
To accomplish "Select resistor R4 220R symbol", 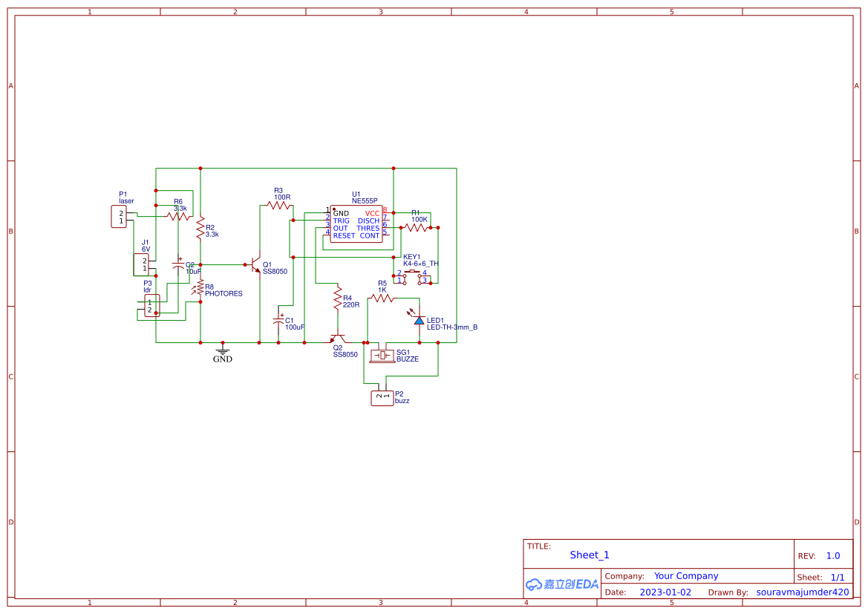I will pyautogui.click(x=337, y=298).
